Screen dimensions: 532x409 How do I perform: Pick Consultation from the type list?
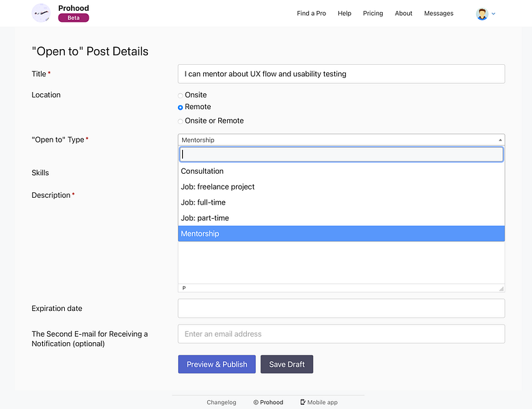click(341, 171)
